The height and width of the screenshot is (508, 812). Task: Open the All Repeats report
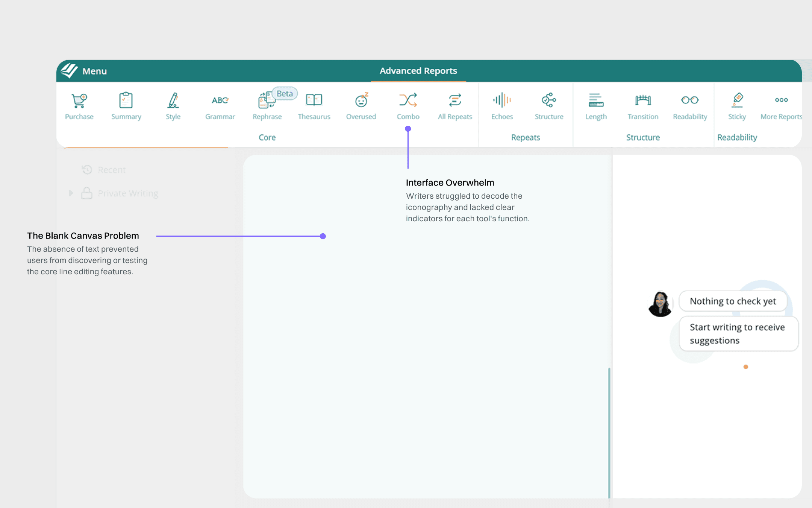click(x=455, y=106)
